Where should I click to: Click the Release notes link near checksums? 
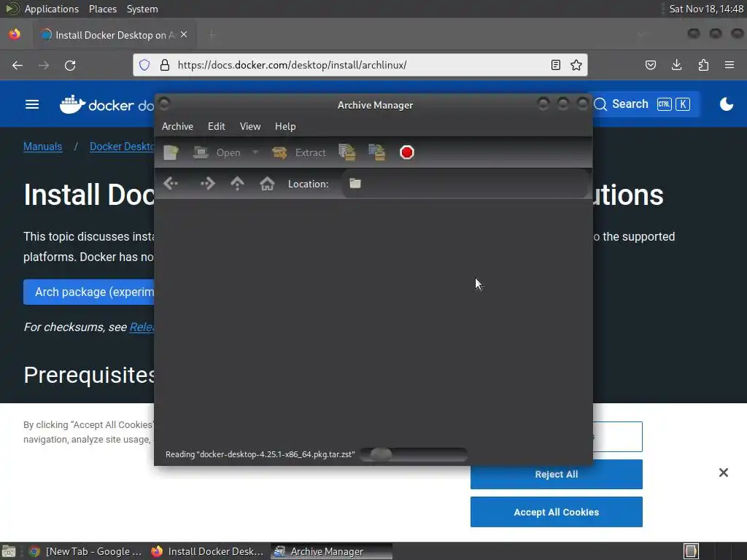click(142, 327)
